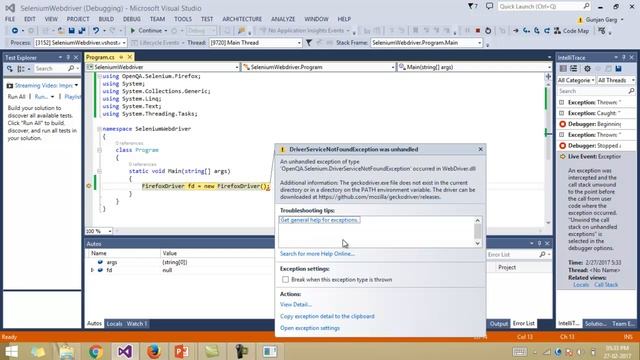Click Copy exception detail to the clipboard
Image resolution: width=640 pixels, height=360 pixels.
(x=327, y=316)
